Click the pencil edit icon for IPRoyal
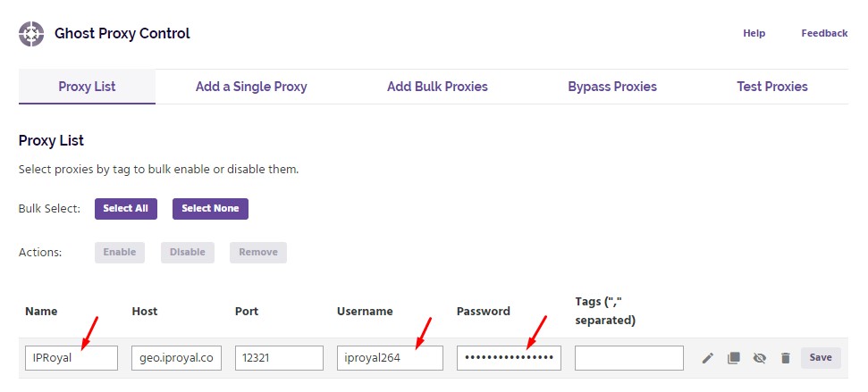Viewport: 868px width, 392px height. [708, 358]
